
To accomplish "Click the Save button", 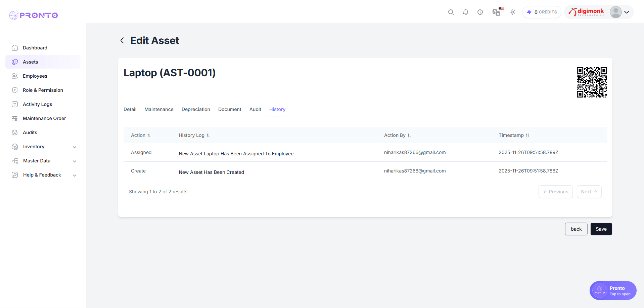I will click(601, 229).
